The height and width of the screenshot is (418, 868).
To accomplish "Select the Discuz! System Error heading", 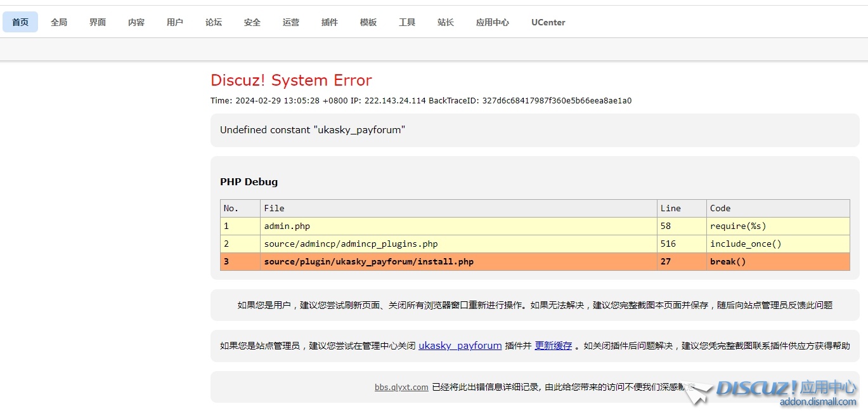I will [x=291, y=81].
